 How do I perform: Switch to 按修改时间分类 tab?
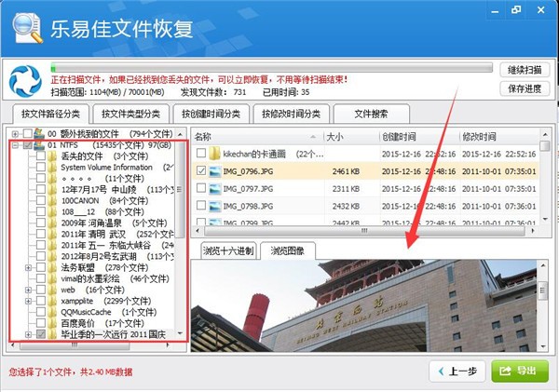pyautogui.click(x=291, y=114)
